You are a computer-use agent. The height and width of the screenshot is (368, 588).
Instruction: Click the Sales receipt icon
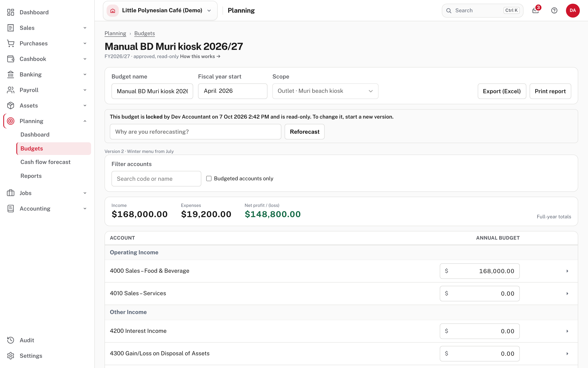(x=10, y=28)
